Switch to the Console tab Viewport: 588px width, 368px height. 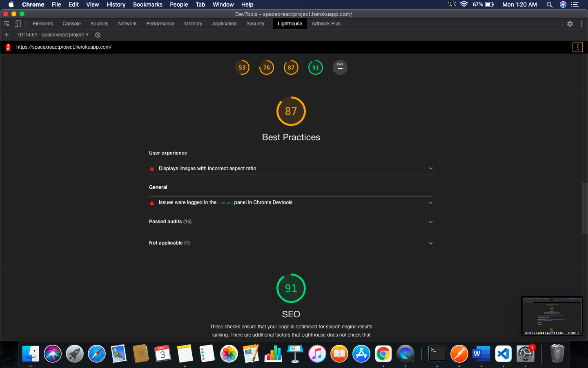pyautogui.click(x=71, y=24)
